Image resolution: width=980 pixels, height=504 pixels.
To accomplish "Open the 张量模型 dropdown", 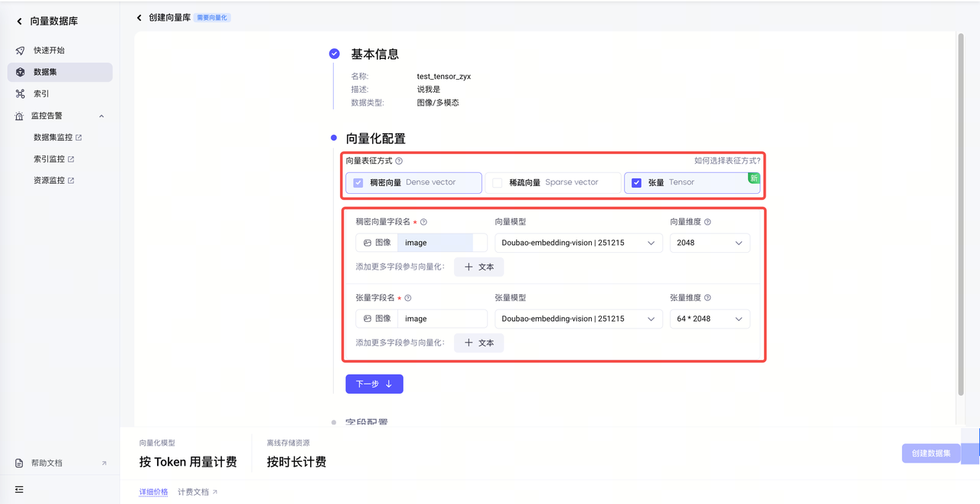I will [579, 319].
